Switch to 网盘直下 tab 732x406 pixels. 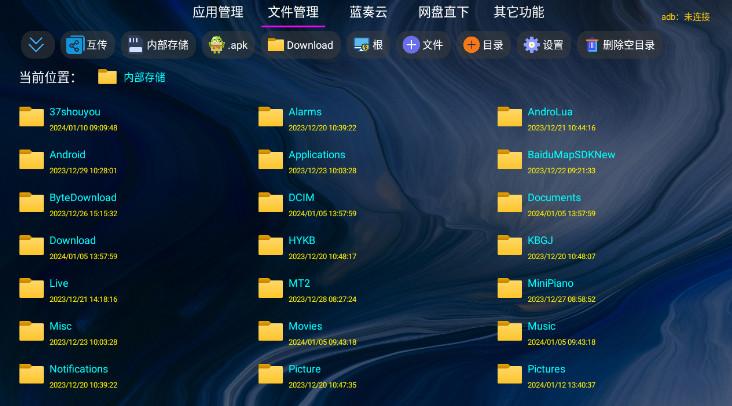pyautogui.click(x=443, y=12)
